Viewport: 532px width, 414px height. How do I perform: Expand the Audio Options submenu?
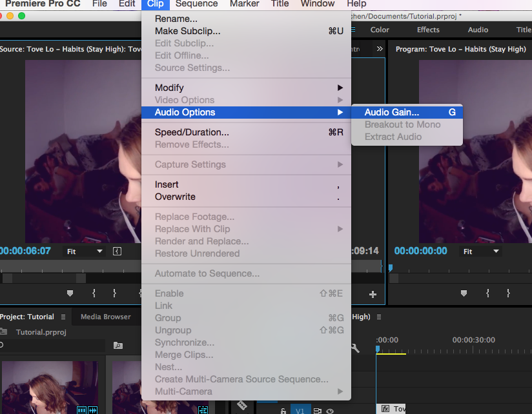tap(247, 112)
